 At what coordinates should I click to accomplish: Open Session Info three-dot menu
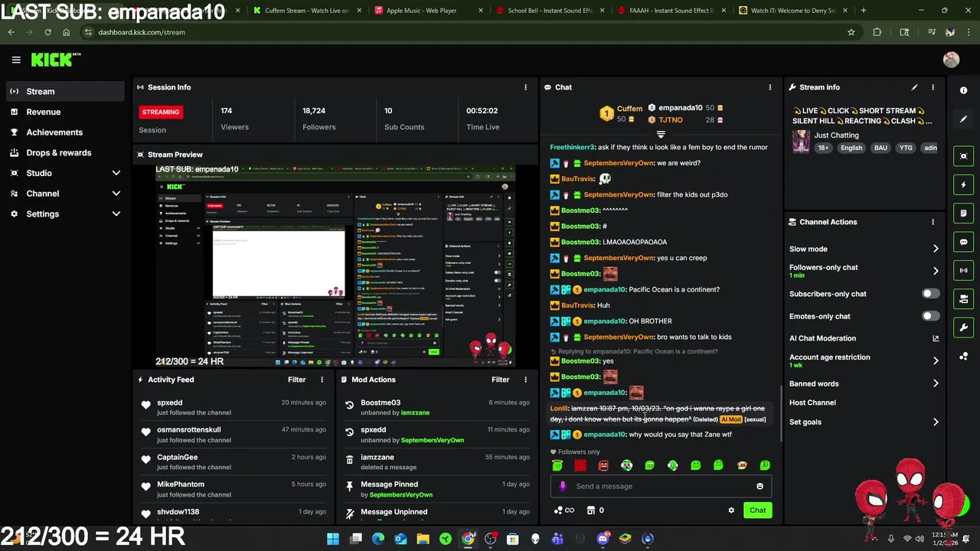point(525,87)
